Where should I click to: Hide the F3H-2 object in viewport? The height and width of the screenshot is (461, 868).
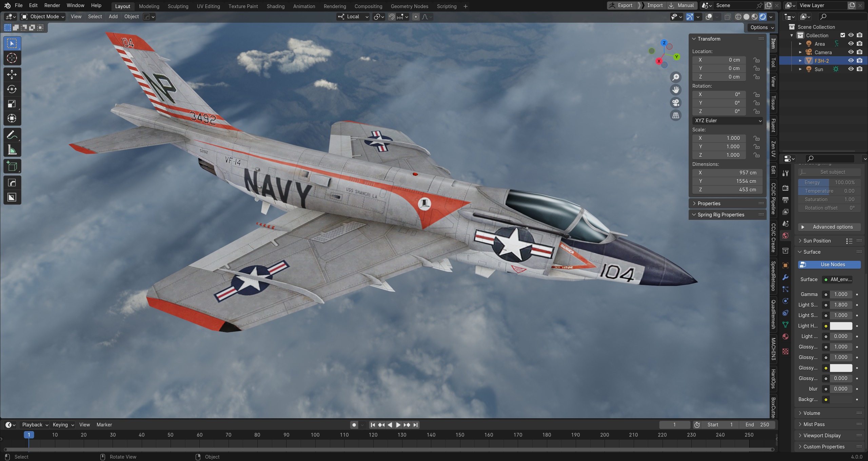click(x=851, y=61)
